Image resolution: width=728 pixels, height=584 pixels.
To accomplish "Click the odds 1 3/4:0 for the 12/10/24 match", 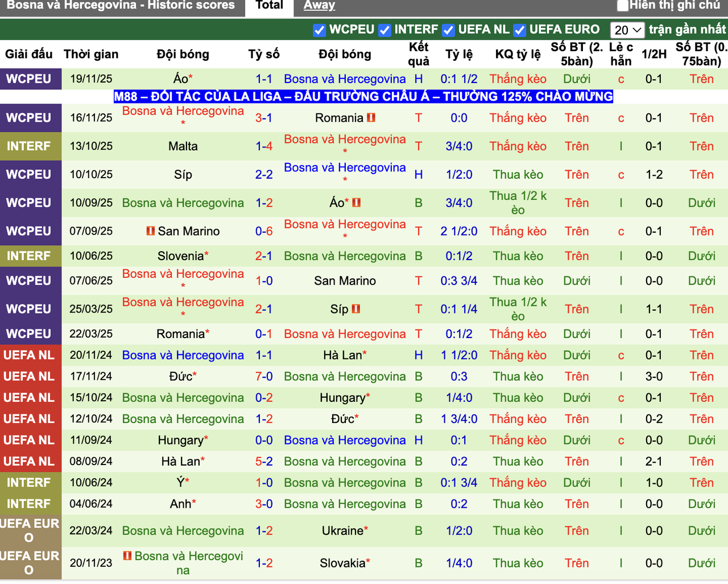I will point(459,420).
